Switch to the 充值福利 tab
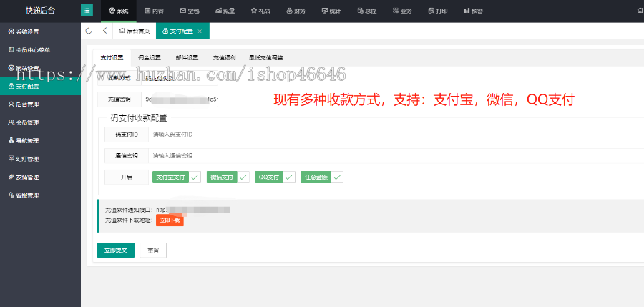Viewport: 644px width, 307px height. click(224, 58)
